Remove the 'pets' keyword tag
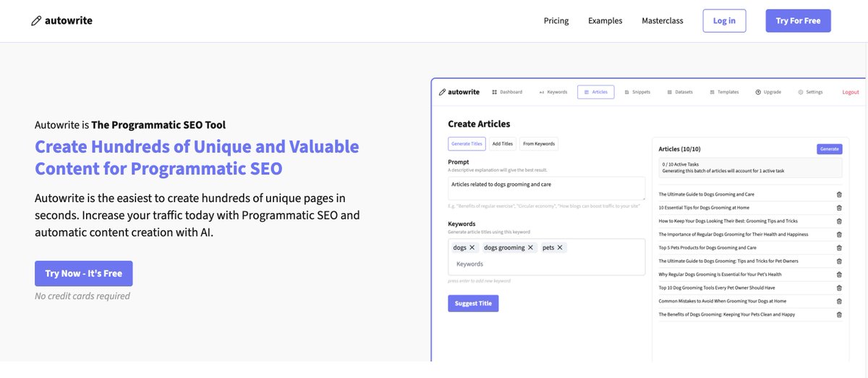868x378 pixels. point(560,248)
